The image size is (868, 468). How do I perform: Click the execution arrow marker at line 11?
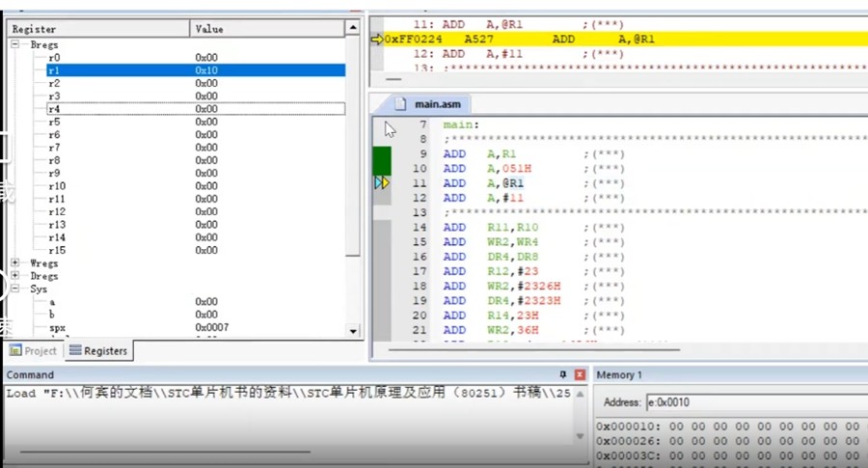(x=382, y=182)
